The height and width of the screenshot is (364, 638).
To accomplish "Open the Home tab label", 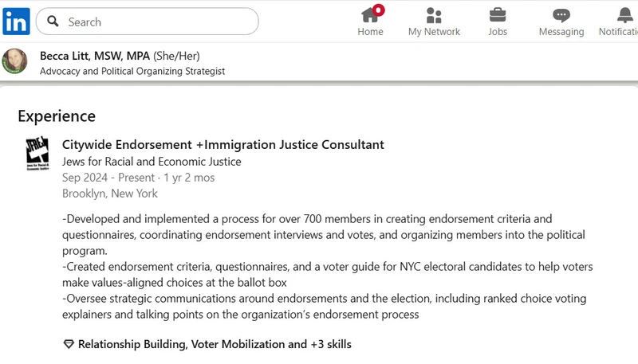I will 370,32.
